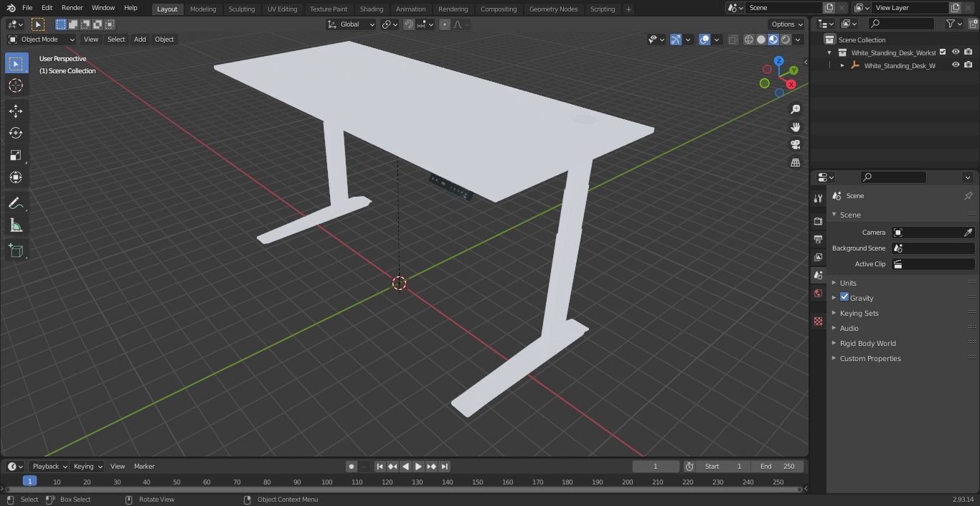Pin the Scene properties panel

(x=968, y=196)
